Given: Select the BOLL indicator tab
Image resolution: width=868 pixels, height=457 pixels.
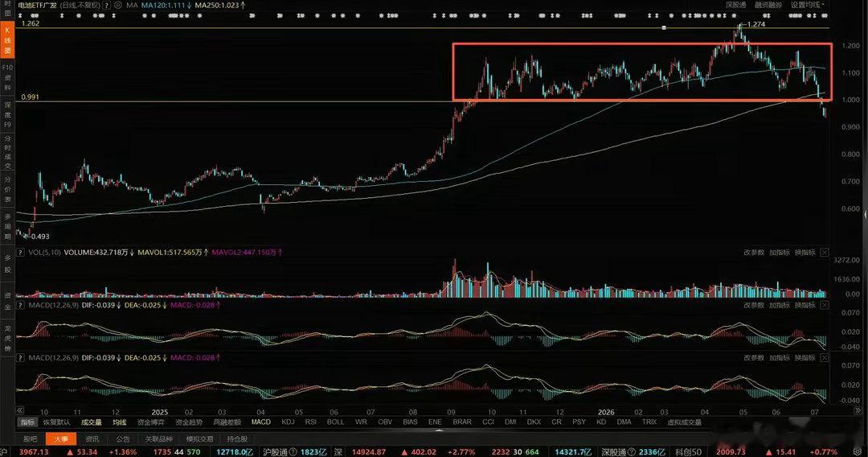Looking at the screenshot, I should pyautogui.click(x=335, y=422).
